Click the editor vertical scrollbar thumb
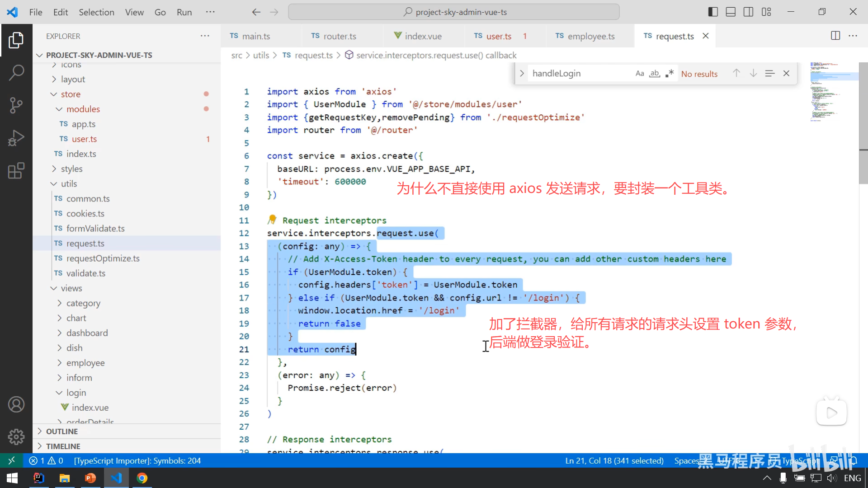This screenshot has height=488, width=868. click(863, 122)
